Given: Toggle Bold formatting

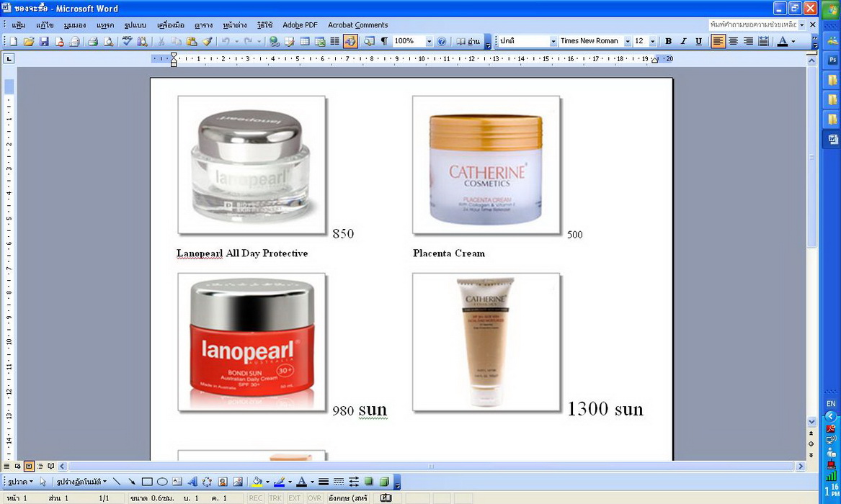Looking at the screenshot, I should (x=668, y=41).
